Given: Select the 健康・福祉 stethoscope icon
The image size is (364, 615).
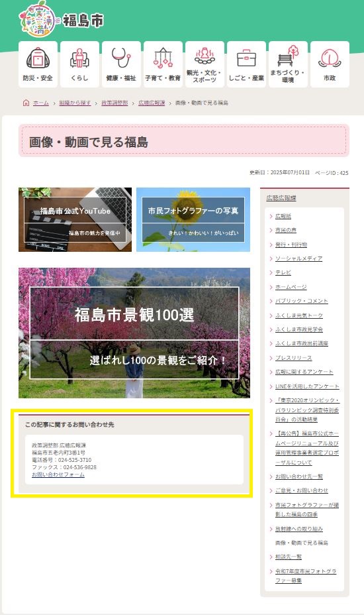Looking at the screenshot, I should (x=121, y=64).
